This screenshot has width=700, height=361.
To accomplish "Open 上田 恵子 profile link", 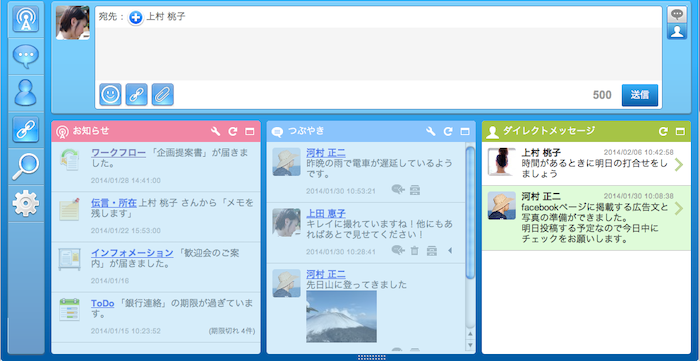I will pos(326,213).
